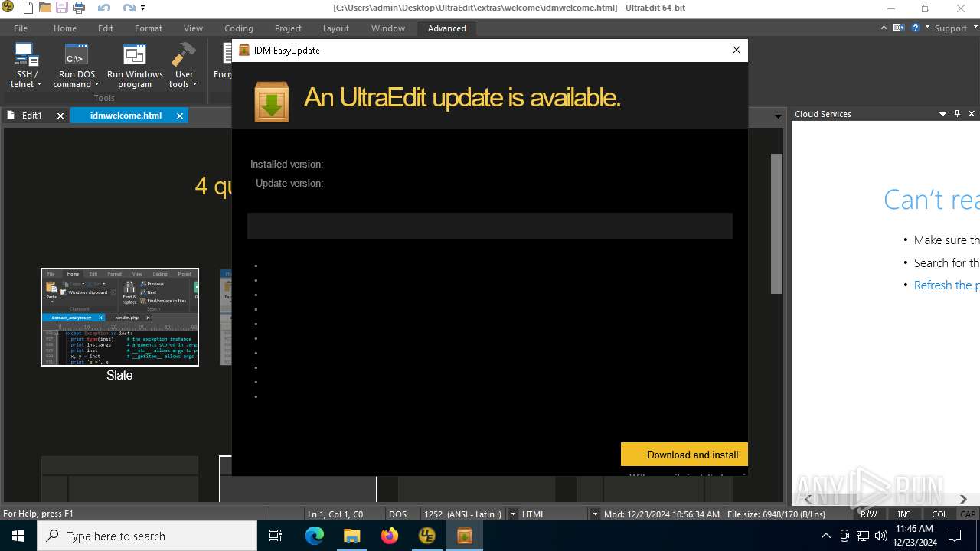
Task: Toggle the Cloud Services panel pin
Action: click(x=957, y=114)
